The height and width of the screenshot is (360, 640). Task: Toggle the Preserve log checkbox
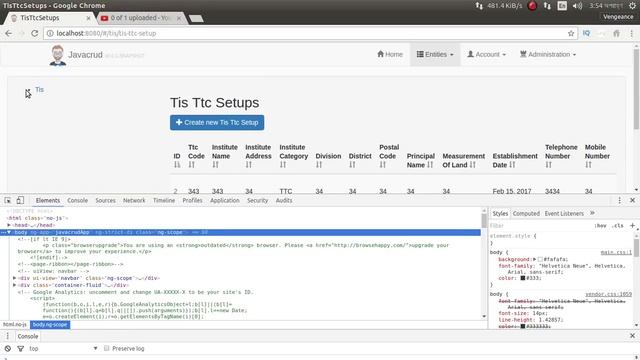pos(107,348)
